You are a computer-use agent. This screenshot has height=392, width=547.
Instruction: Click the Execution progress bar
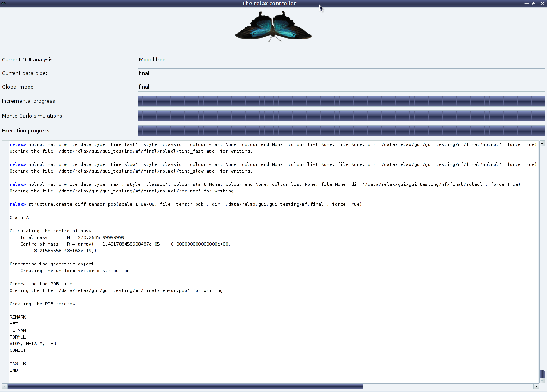(341, 131)
